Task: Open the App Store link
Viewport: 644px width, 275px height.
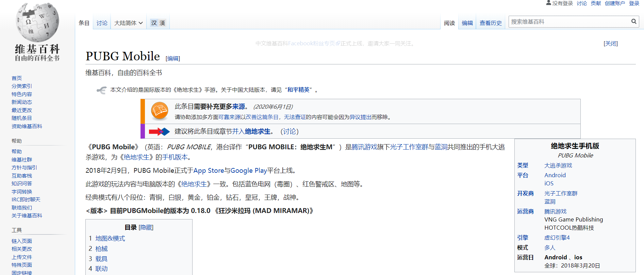Action: coord(209,171)
